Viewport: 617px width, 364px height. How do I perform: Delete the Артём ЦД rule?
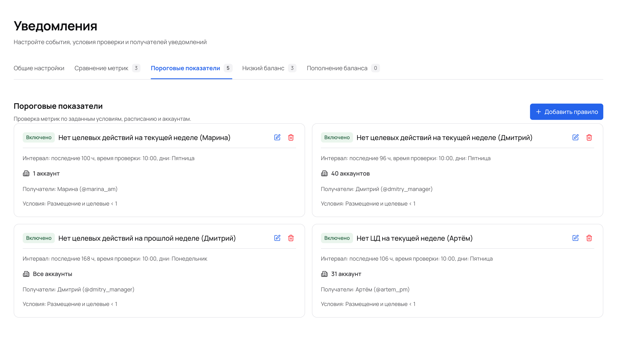[x=589, y=238]
